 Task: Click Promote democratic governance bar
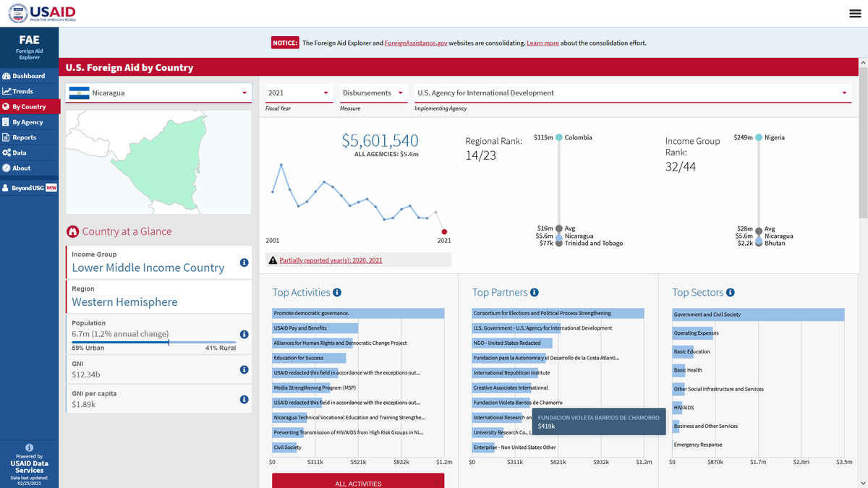358,313
